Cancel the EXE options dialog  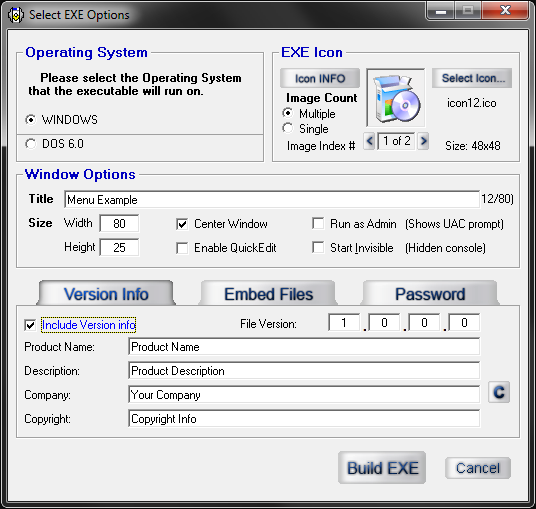coord(478,468)
